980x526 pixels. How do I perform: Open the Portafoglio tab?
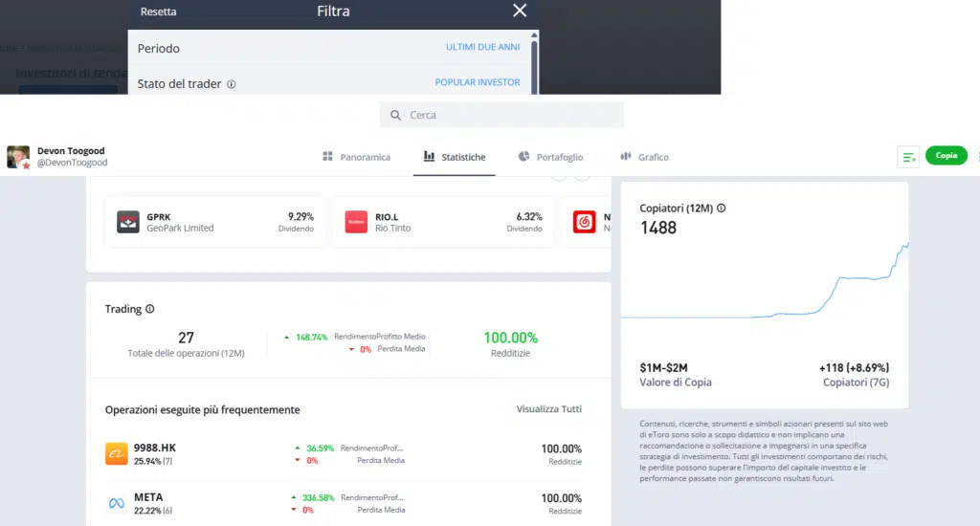[550, 157]
